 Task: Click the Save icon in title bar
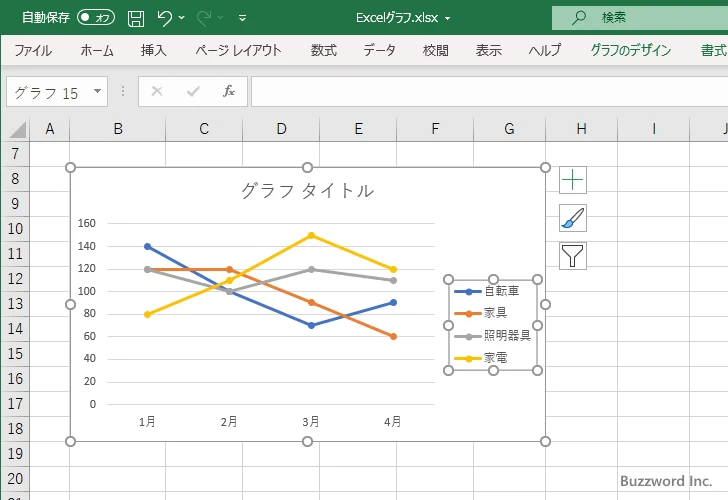(x=136, y=18)
